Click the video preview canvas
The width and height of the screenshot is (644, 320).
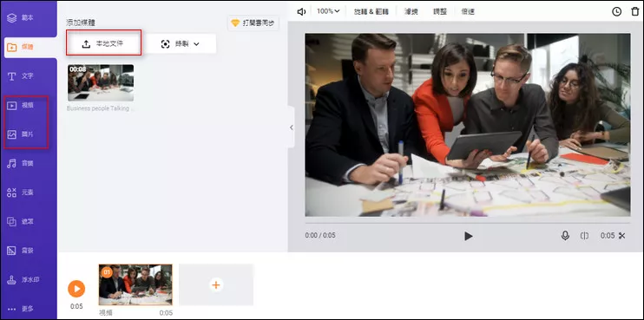pos(468,125)
